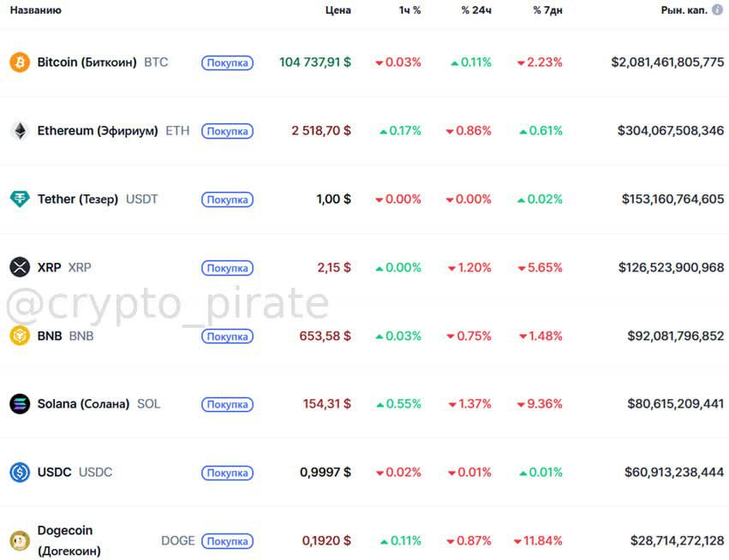Click the Dogecoin dog logo icon
The image size is (729, 560).
click(x=20, y=540)
